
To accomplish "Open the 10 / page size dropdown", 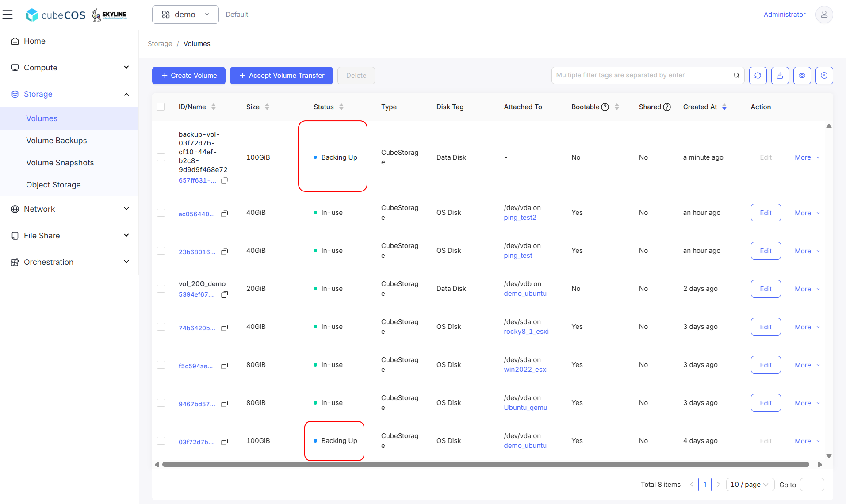I will [x=750, y=485].
